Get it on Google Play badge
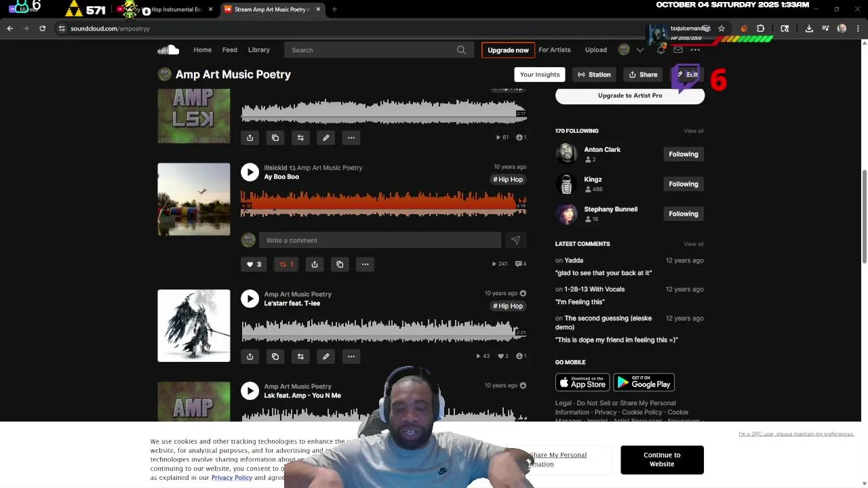This screenshot has height=488, width=868. 644,382
